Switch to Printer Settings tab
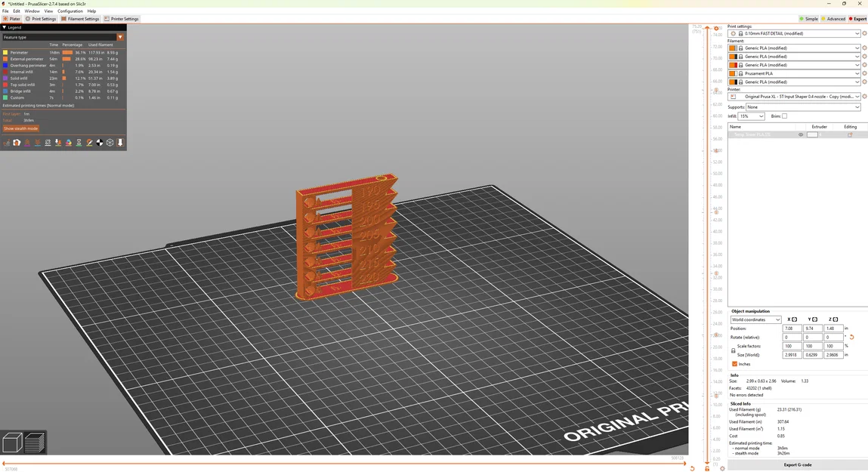868x472 pixels. 121,19
